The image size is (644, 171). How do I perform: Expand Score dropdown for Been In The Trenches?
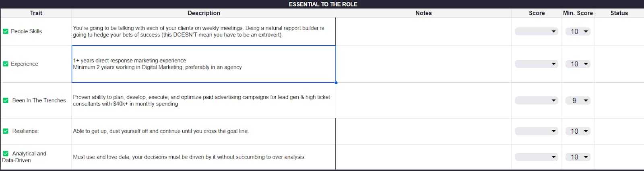pyautogui.click(x=537, y=100)
